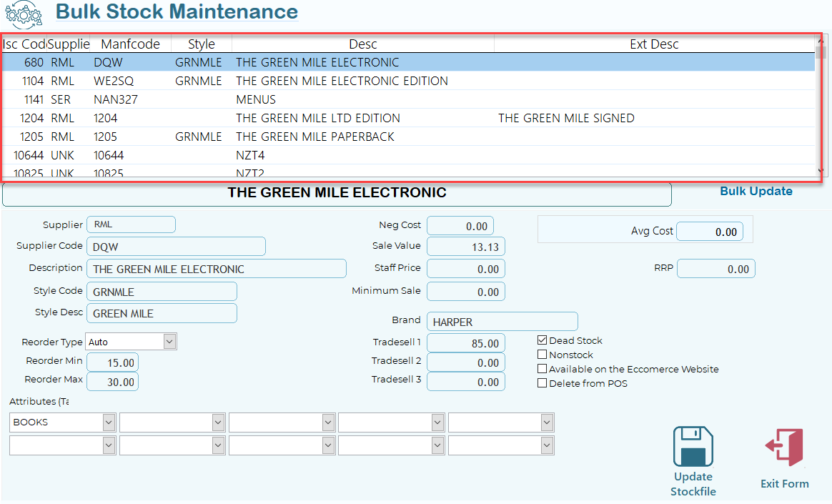Screen dimensions: 832x504
Task: Check Available on the Eccomerce Website
Action: click(543, 369)
